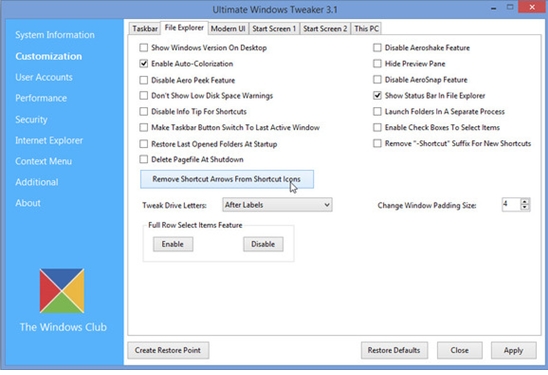548x375 pixels.
Task: Switch to Start Screen 2 tab
Action: tap(325, 29)
